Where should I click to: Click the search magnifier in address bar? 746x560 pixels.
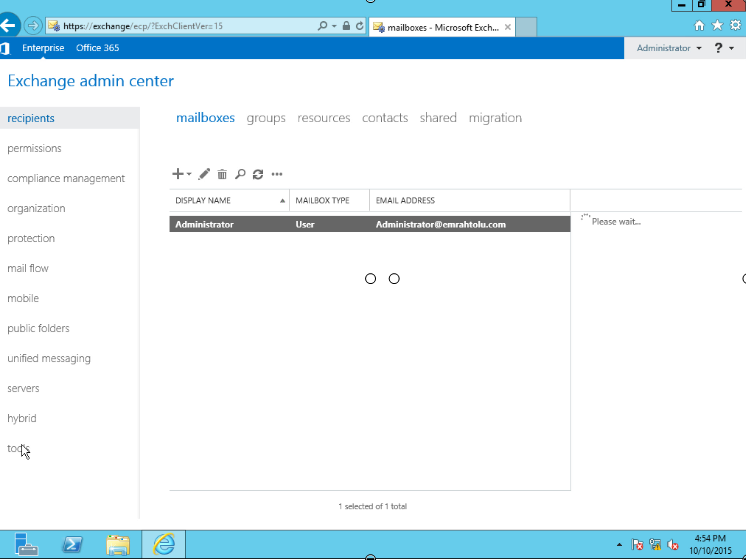click(323, 26)
